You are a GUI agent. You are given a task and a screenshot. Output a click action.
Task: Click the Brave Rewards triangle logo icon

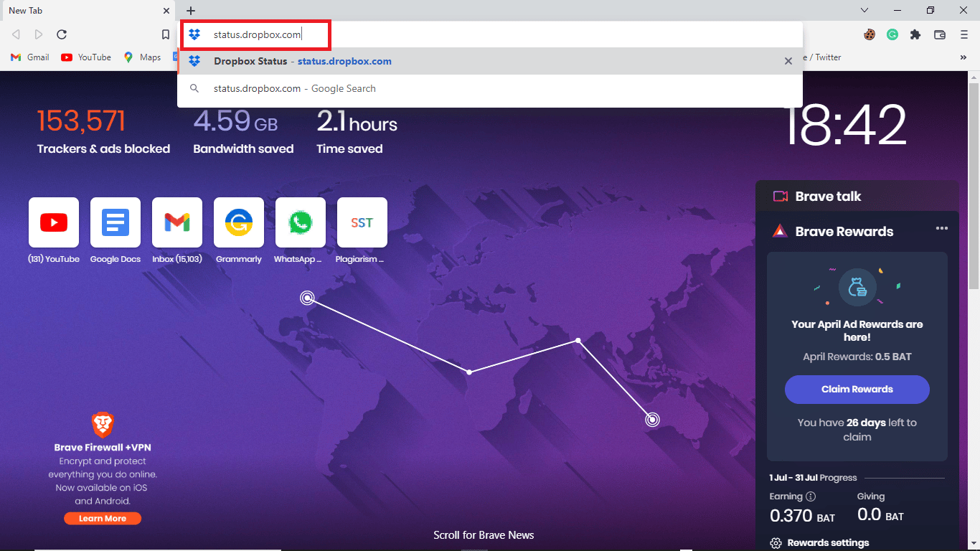point(780,231)
